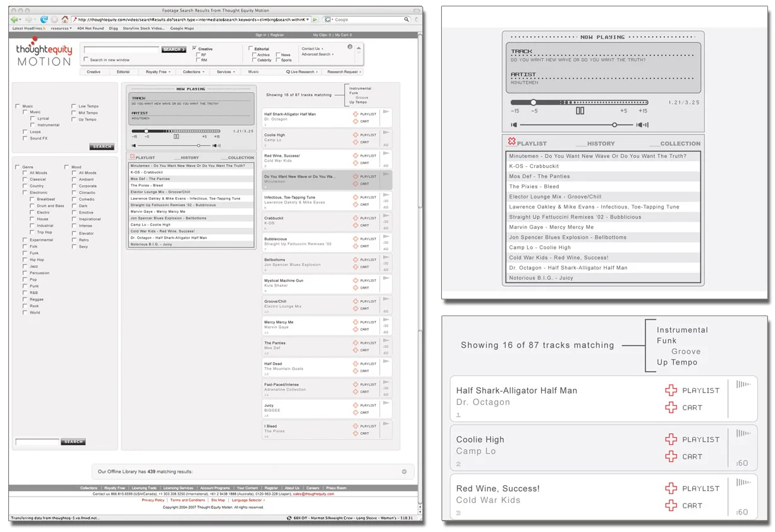Open the Google Maps bookmark
The image size is (775, 532).
(182, 28)
